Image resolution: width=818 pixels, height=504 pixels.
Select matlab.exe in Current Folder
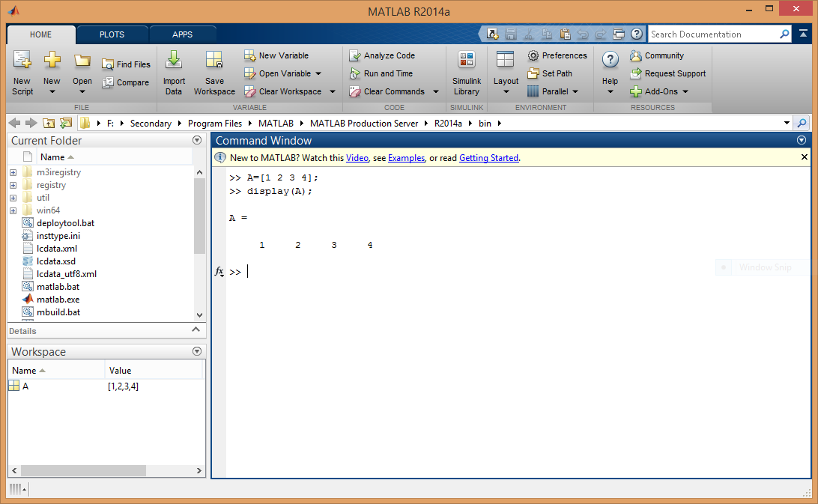click(58, 300)
